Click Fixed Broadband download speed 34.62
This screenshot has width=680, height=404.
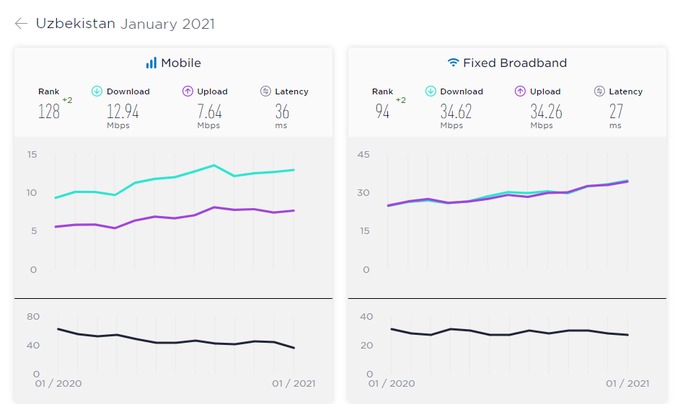click(456, 111)
